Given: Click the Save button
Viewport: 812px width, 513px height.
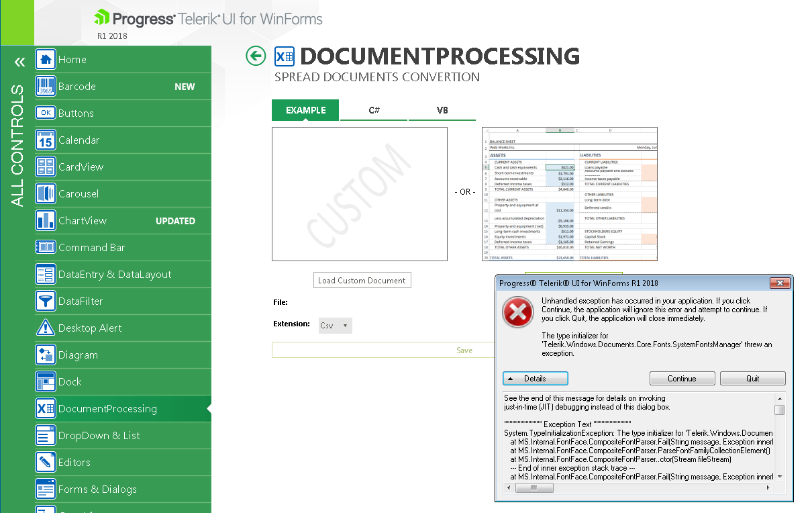Looking at the screenshot, I should [464, 350].
